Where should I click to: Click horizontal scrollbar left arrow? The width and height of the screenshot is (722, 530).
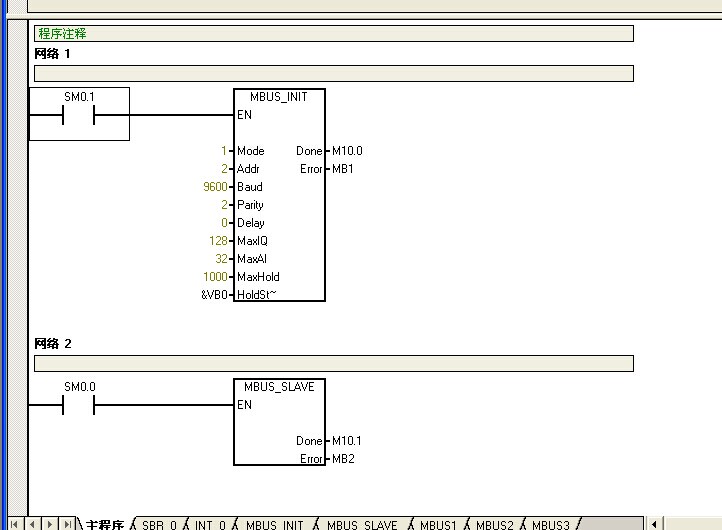coord(654,524)
